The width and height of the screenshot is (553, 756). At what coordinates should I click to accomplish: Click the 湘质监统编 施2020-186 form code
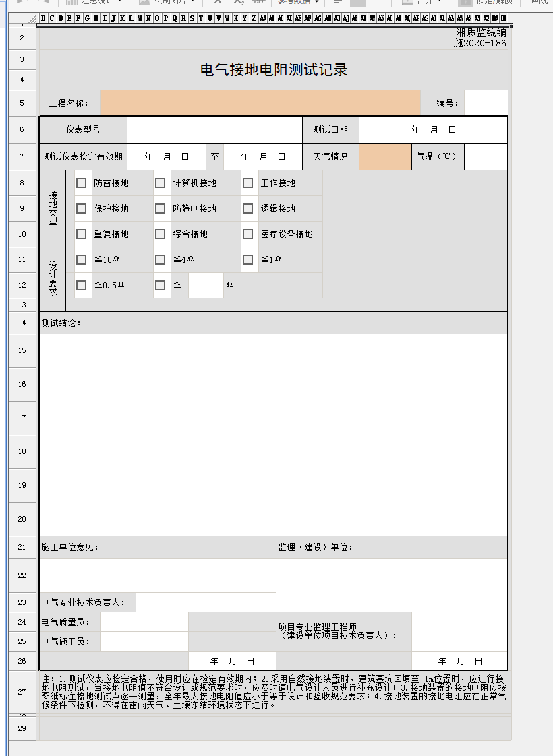[x=479, y=38]
